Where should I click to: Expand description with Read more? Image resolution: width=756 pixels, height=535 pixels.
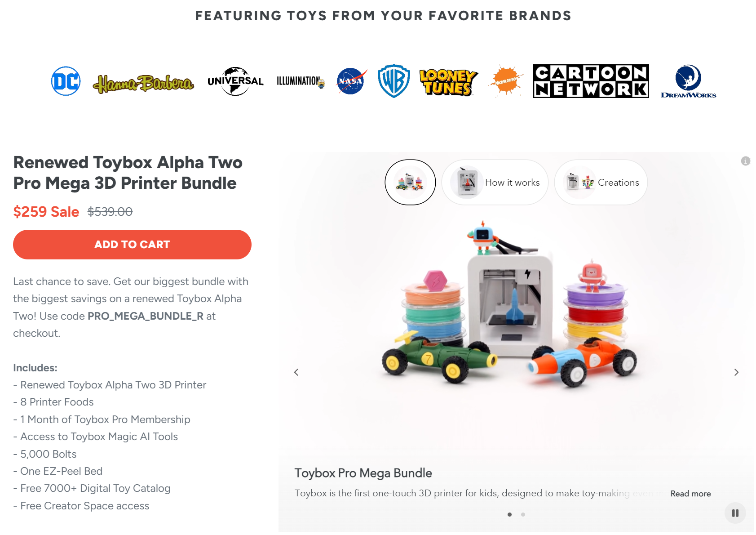[690, 494]
